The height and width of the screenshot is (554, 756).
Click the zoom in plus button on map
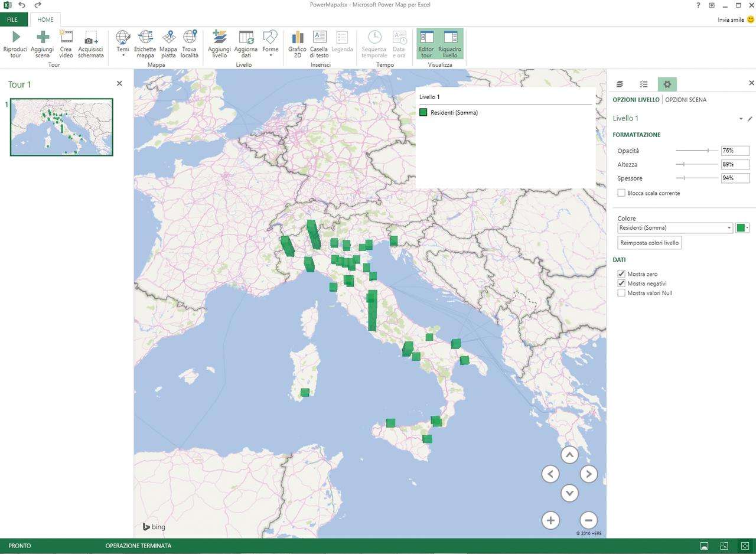(x=550, y=520)
